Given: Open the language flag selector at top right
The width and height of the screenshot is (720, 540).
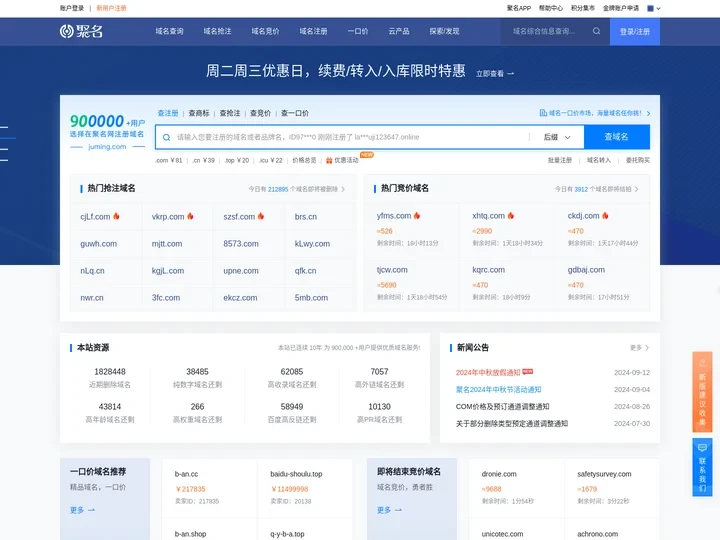Looking at the screenshot, I should (x=654, y=8).
